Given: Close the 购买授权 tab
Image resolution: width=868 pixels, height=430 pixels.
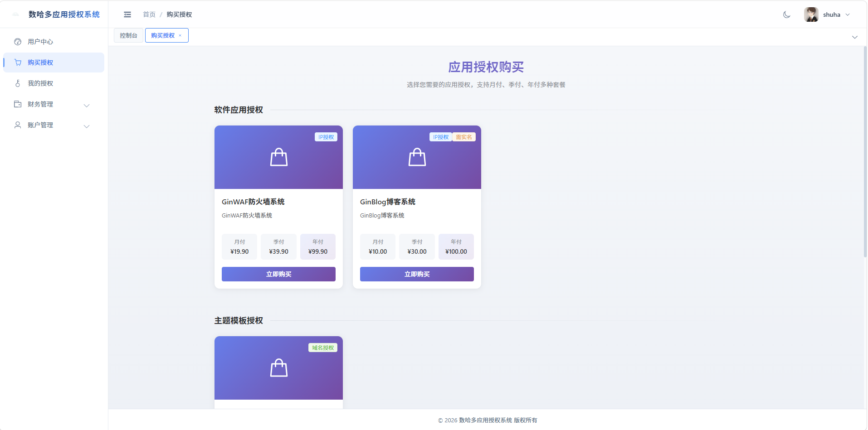Looking at the screenshot, I should coord(180,35).
